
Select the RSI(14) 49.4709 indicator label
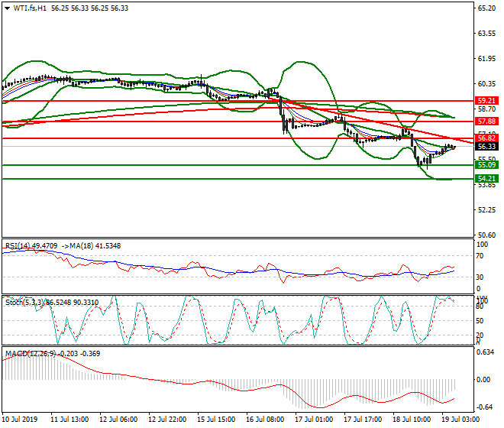[x=31, y=246]
